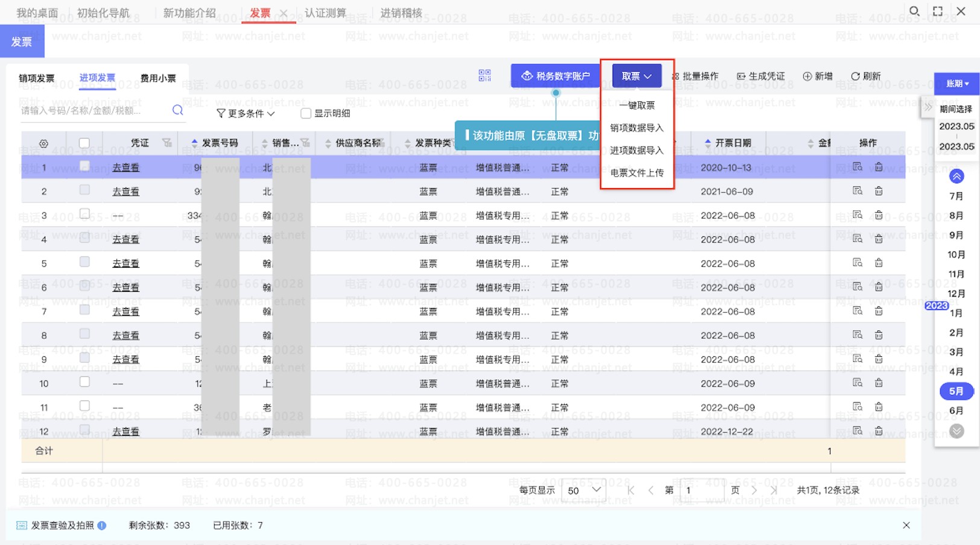Viewport: 980px width, 545px height.
Task: Switch to the 销项发票 tab
Action: (x=37, y=78)
